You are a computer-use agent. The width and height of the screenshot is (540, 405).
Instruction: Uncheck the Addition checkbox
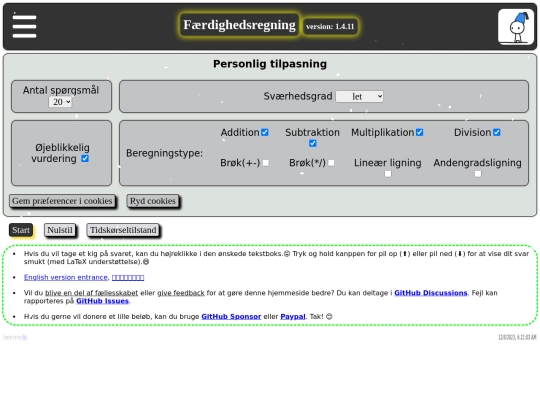click(x=264, y=132)
